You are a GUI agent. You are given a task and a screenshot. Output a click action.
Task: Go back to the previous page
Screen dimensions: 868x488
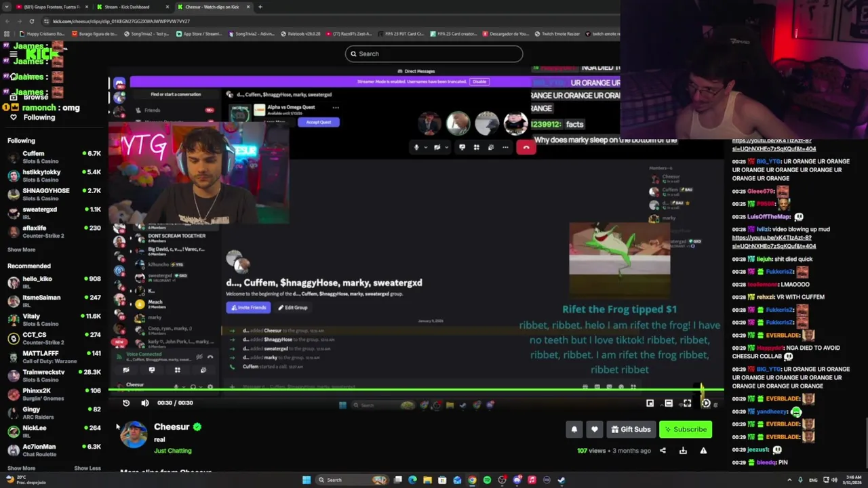coord(7,21)
